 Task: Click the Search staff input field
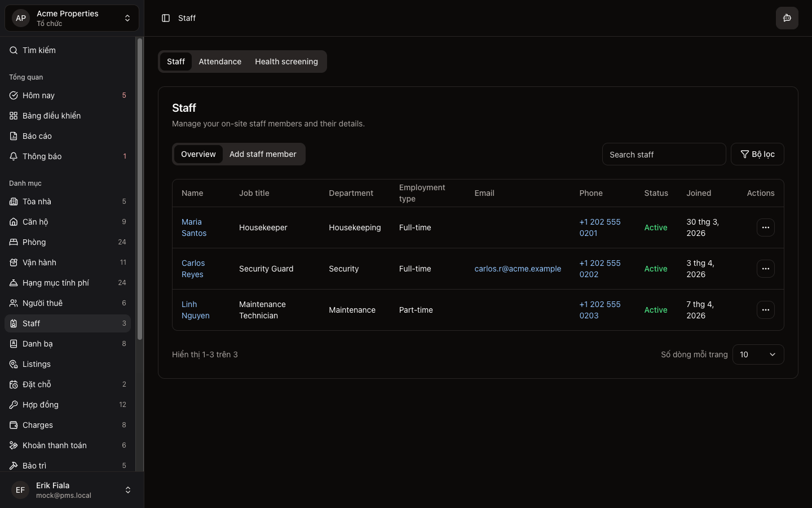pos(664,154)
